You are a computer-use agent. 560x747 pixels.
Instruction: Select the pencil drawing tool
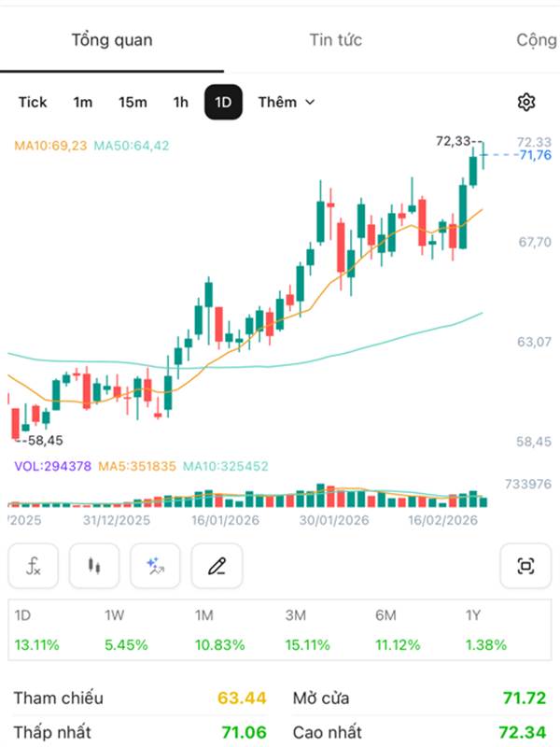217,566
